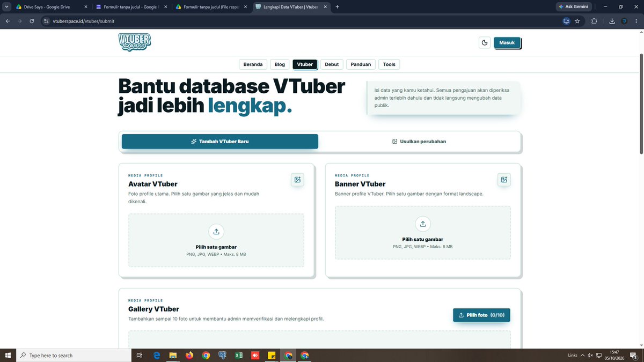
Task: Open Panduan in the navigation
Action: tap(361, 64)
